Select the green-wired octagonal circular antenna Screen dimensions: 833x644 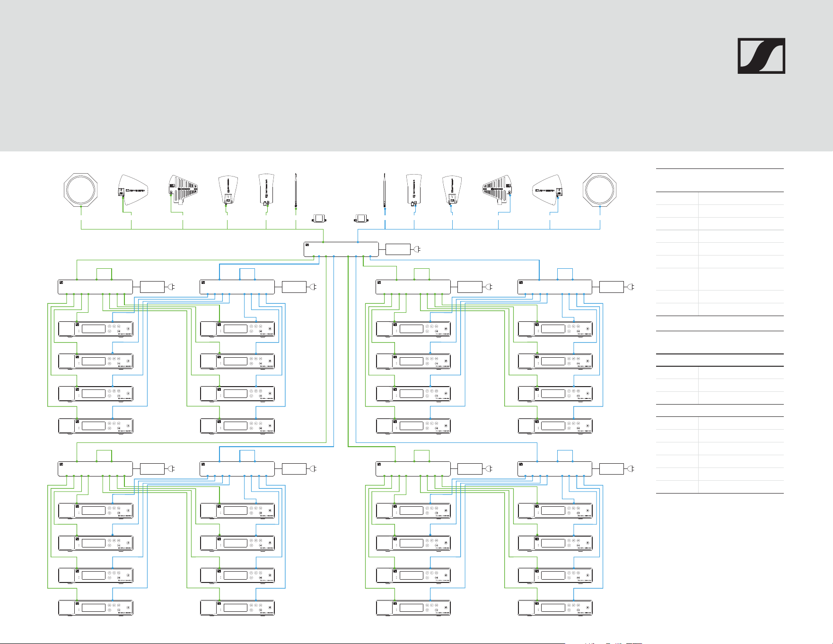[x=81, y=190]
